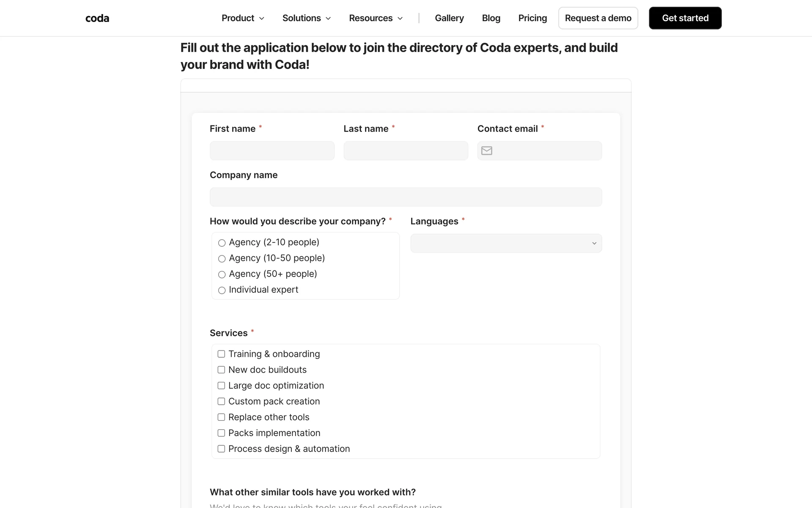
Task: Click the envelope icon in Contact email
Action: pyautogui.click(x=487, y=151)
